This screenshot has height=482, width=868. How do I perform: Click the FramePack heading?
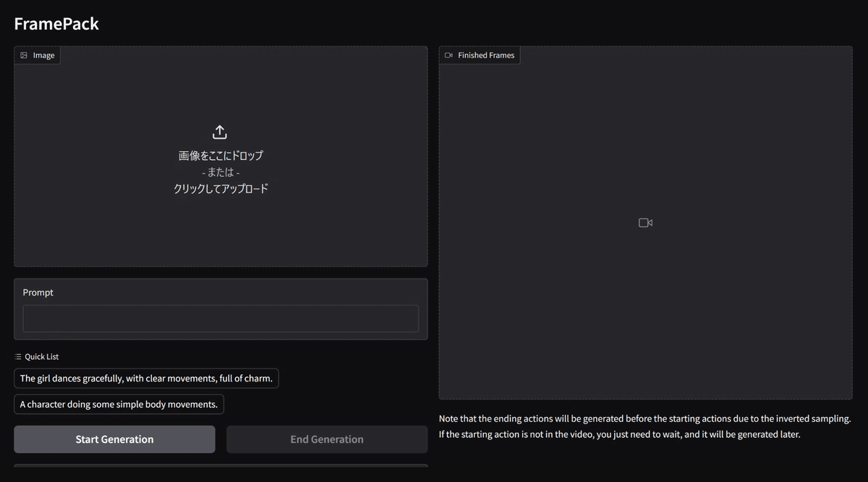click(56, 23)
